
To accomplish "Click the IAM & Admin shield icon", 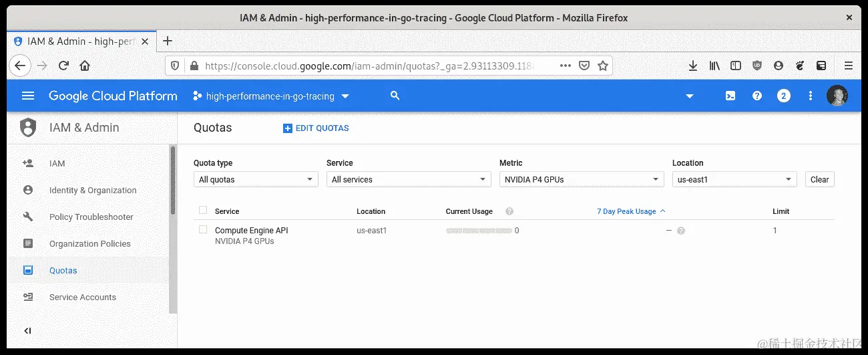I will tap(28, 127).
